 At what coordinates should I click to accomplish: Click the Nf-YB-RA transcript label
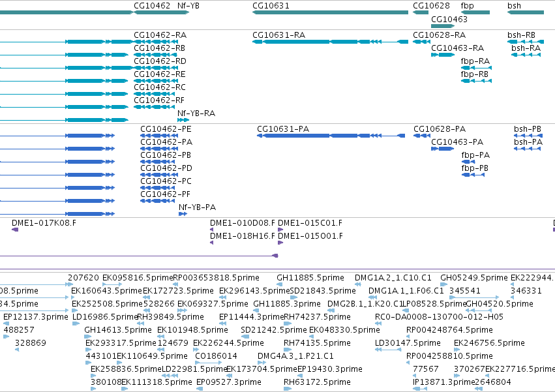tap(196, 113)
